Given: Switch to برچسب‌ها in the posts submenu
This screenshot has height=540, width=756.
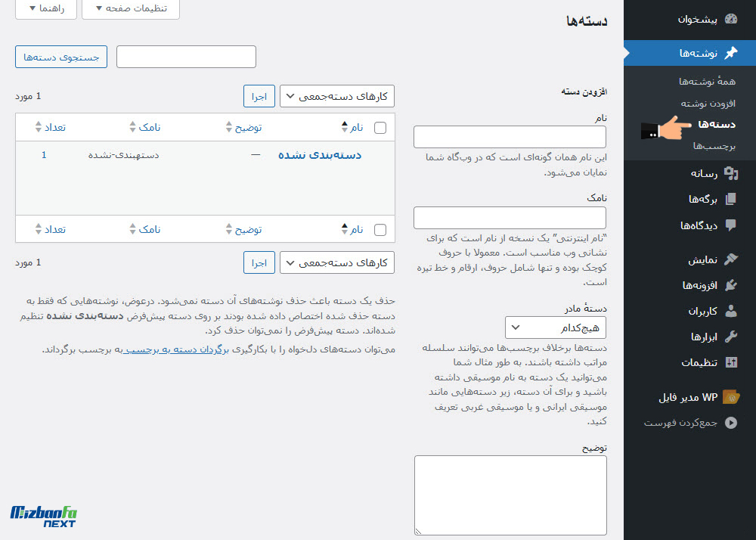Looking at the screenshot, I should 715,147.
